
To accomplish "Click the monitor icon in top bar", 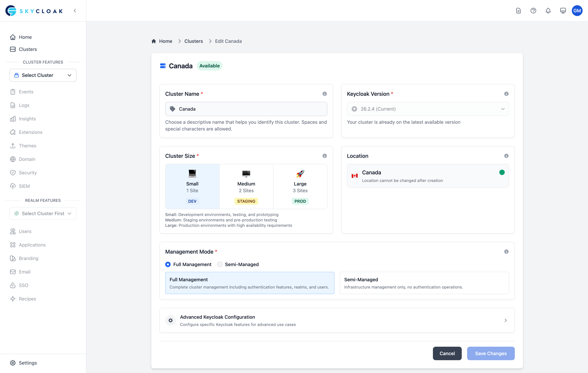I will tap(563, 11).
